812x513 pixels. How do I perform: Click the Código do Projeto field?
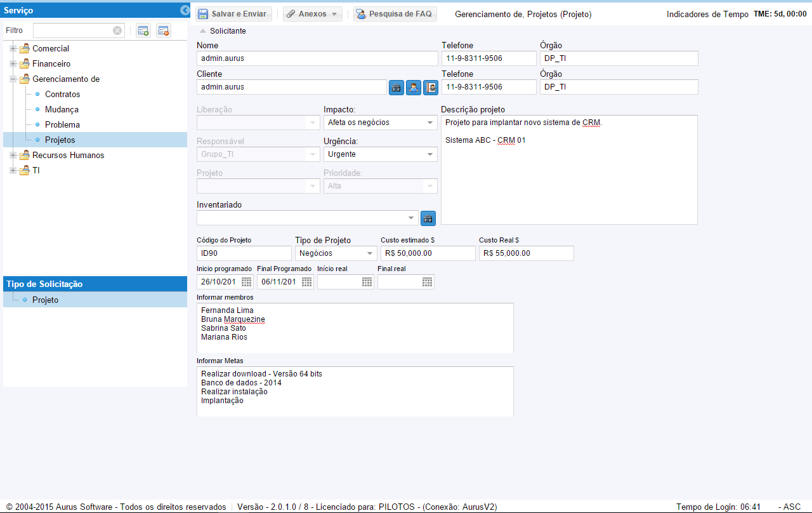pyautogui.click(x=244, y=253)
